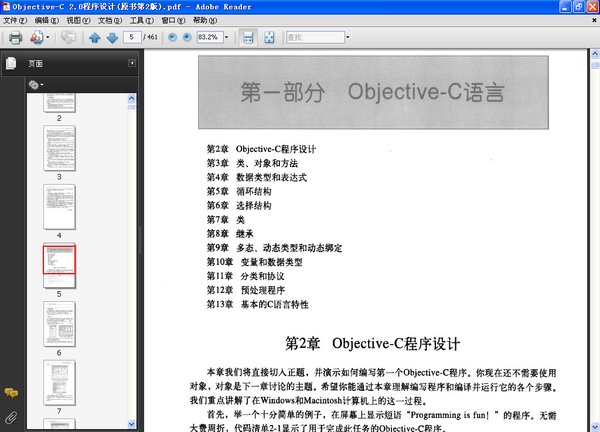Click the page number field showing 5
The height and width of the screenshot is (432, 600).
132,37
